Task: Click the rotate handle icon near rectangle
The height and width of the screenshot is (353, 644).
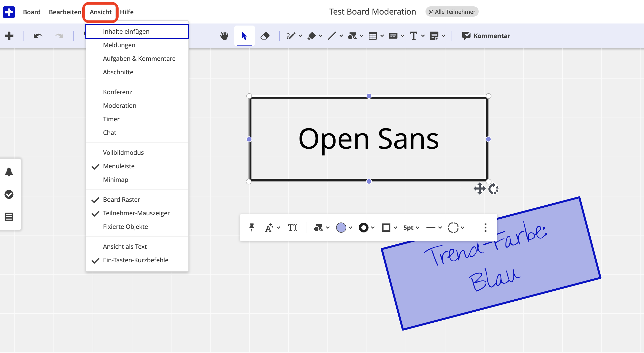Action: 493,189
